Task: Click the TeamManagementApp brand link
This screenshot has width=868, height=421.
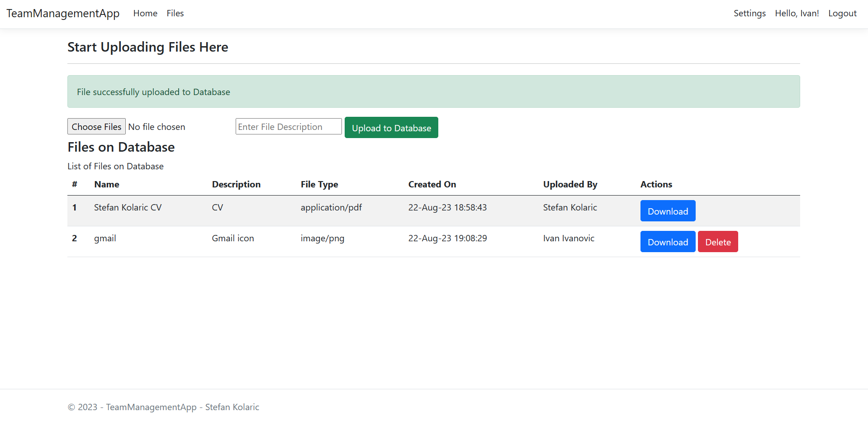Action: (63, 13)
